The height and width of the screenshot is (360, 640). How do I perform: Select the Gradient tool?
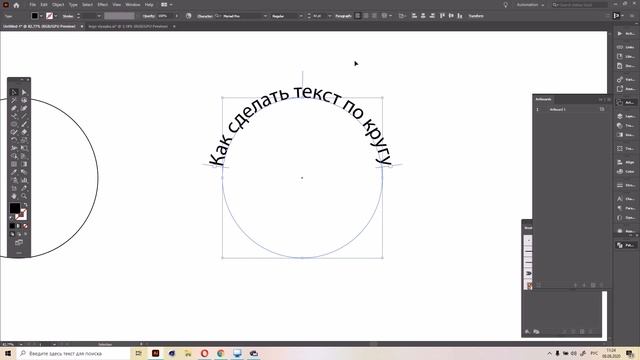tap(24, 164)
